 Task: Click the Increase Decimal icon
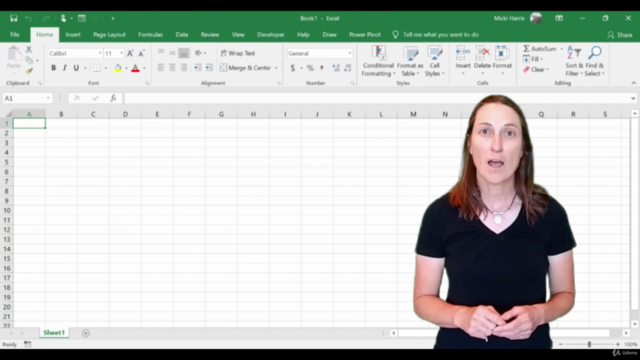tap(336, 68)
